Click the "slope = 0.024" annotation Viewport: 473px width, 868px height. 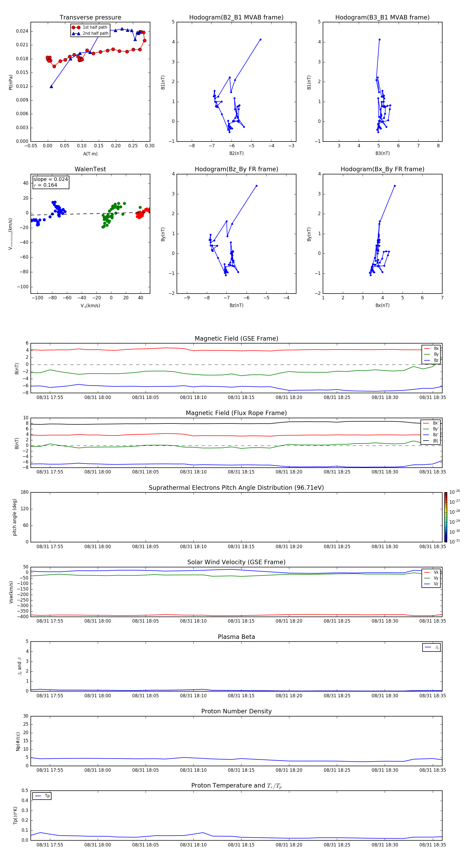point(50,179)
